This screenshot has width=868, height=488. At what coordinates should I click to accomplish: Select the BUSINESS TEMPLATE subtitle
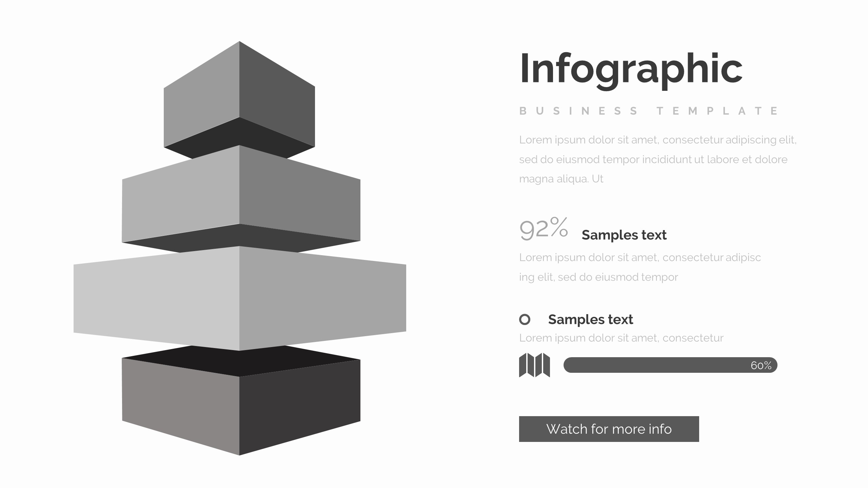click(649, 111)
